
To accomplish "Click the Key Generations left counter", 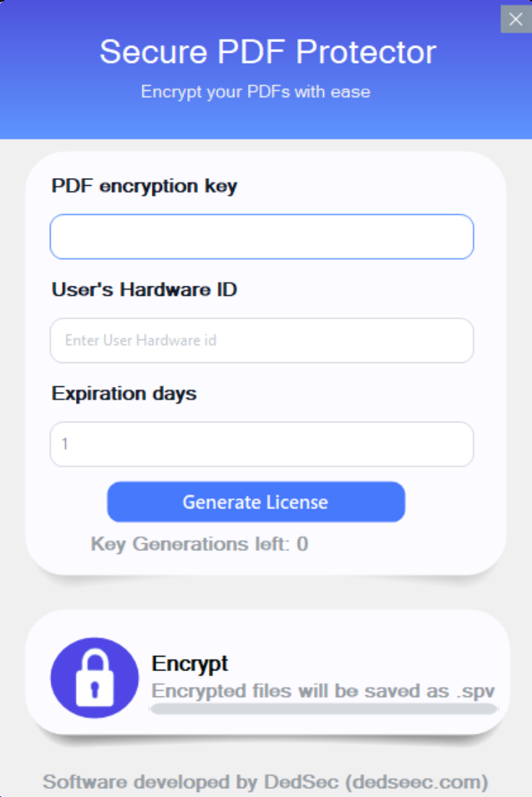I will coord(199,544).
